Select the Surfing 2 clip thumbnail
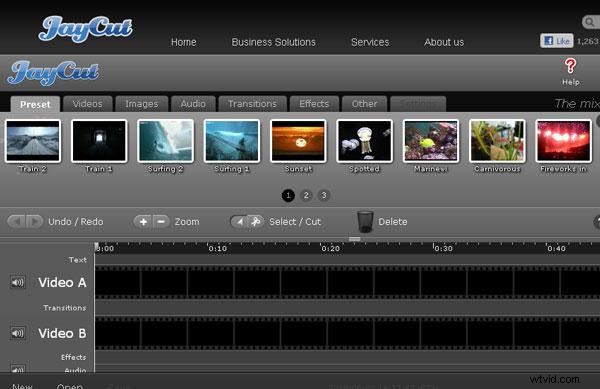The width and height of the screenshot is (600, 389). click(166, 141)
